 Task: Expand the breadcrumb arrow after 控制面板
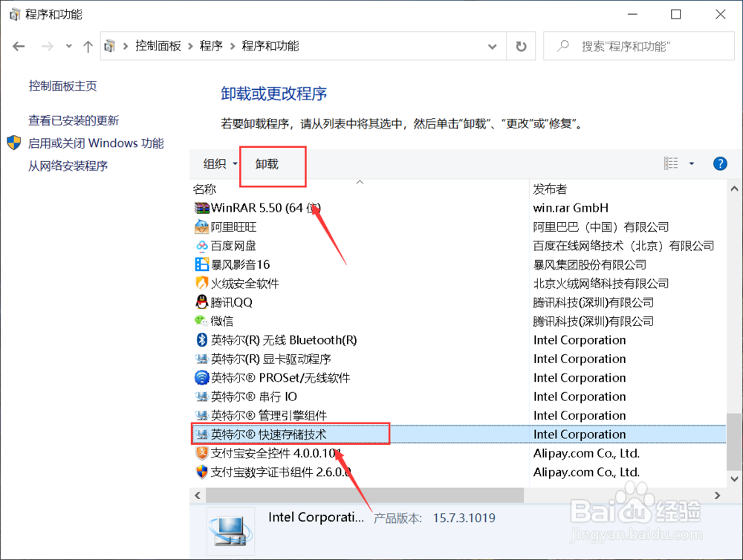(190, 46)
